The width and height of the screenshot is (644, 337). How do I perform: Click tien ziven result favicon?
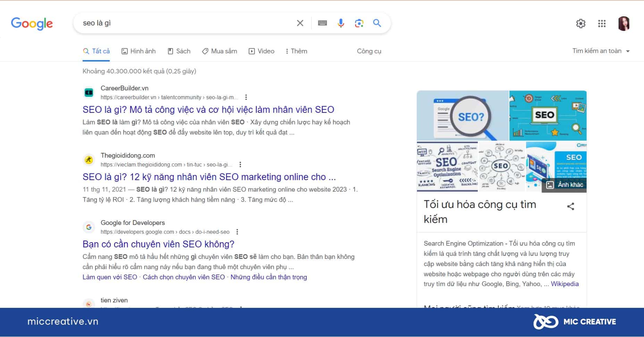(89, 304)
